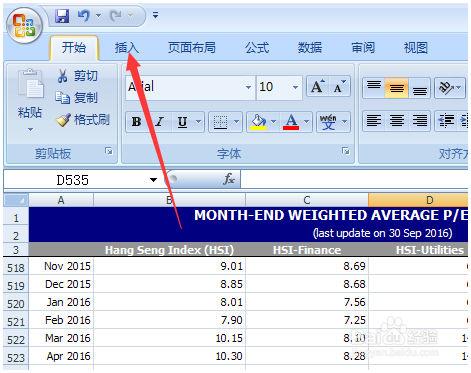Open the 字体 font dialog launcher
Screen dimensions: 471x373
point(346,151)
